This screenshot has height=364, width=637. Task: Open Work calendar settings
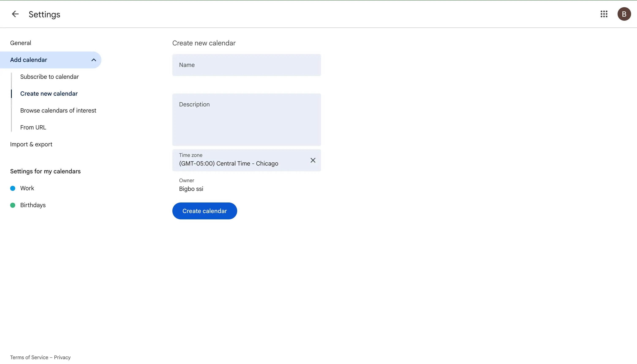pyautogui.click(x=27, y=188)
